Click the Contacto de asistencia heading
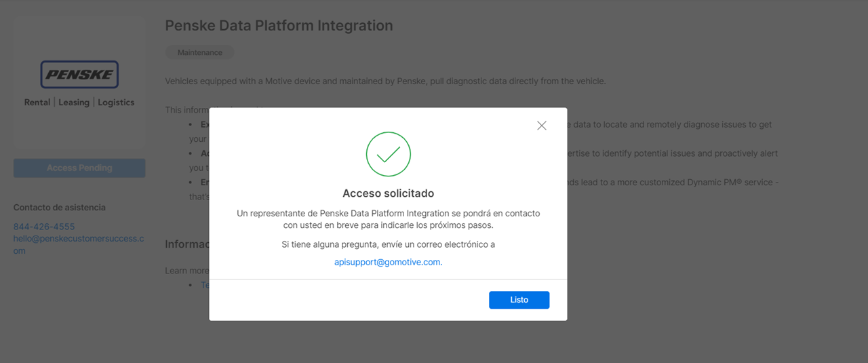Viewport: 868px width, 363px height. (x=60, y=208)
